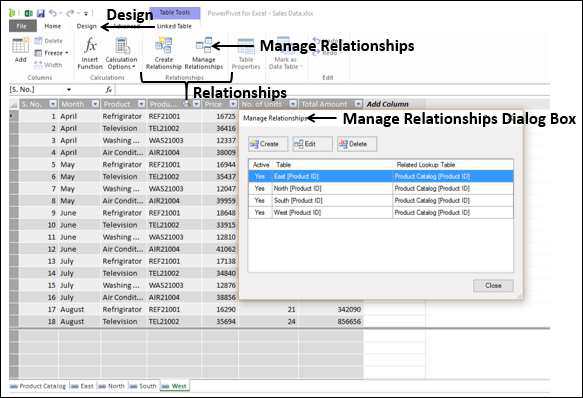Image resolution: width=583 pixels, height=398 pixels.
Task: Open Product column filter dropdown
Action: coord(141,104)
